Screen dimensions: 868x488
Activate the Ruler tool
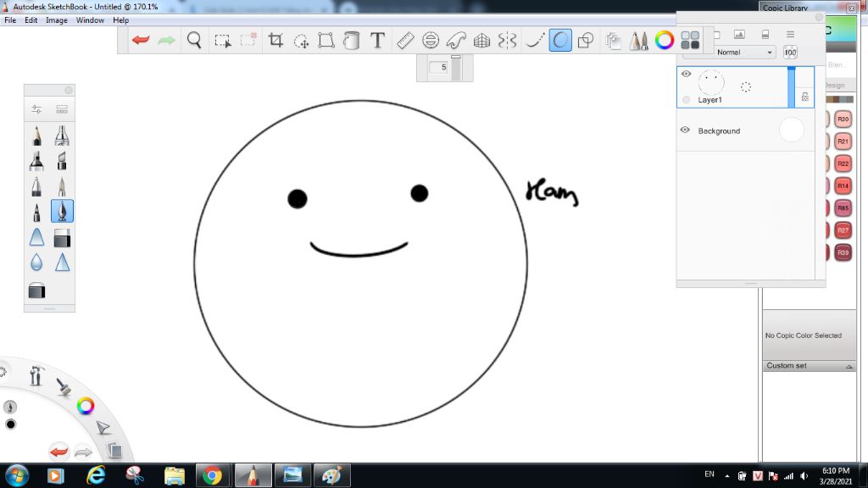[x=405, y=40]
